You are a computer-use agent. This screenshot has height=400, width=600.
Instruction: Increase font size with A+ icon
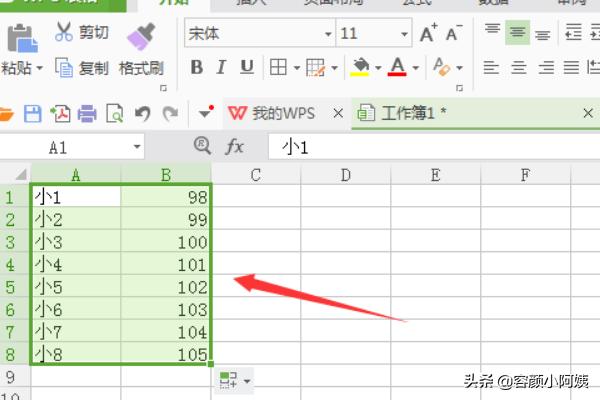428,33
